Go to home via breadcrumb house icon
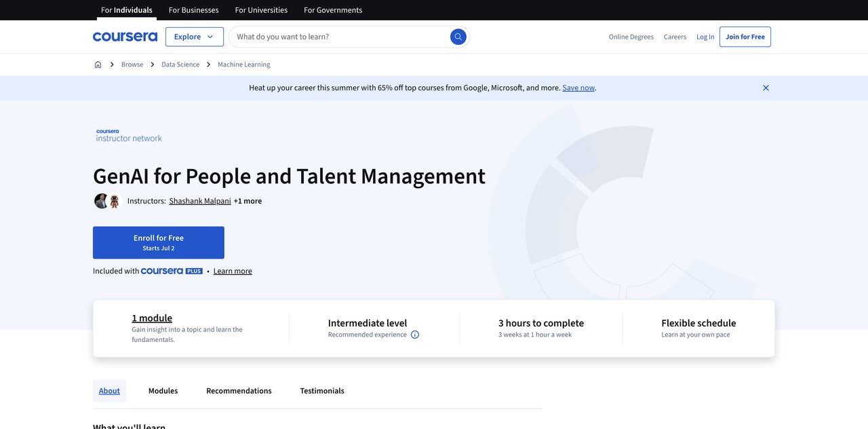The width and height of the screenshot is (868, 429). [x=98, y=64]
